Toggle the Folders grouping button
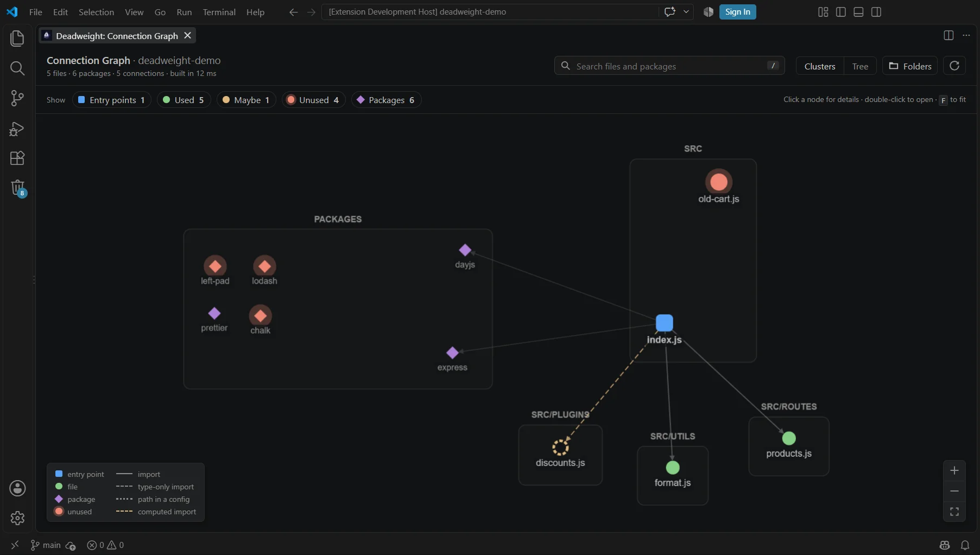Viewport: 980px width, 555px height. (x=910, y=66)
